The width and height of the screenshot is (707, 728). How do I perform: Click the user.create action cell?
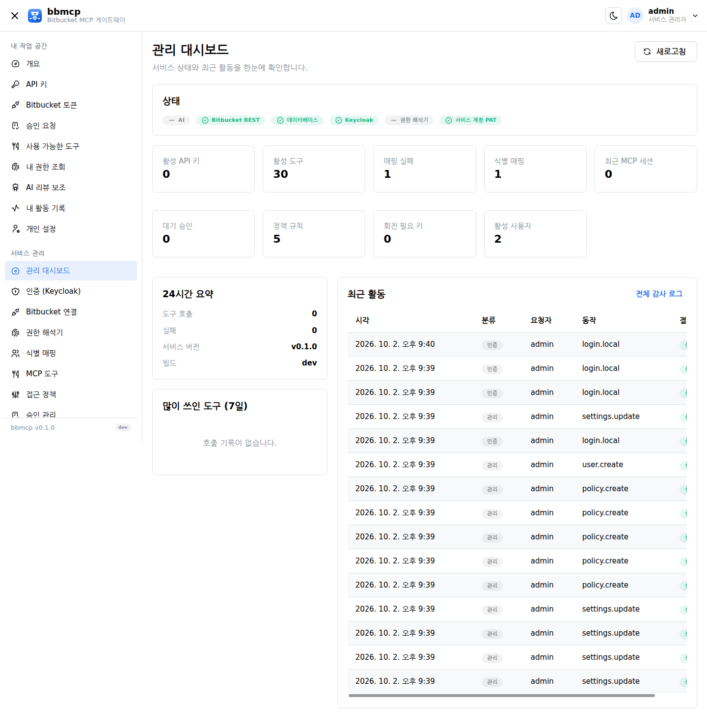click(602, 465)
